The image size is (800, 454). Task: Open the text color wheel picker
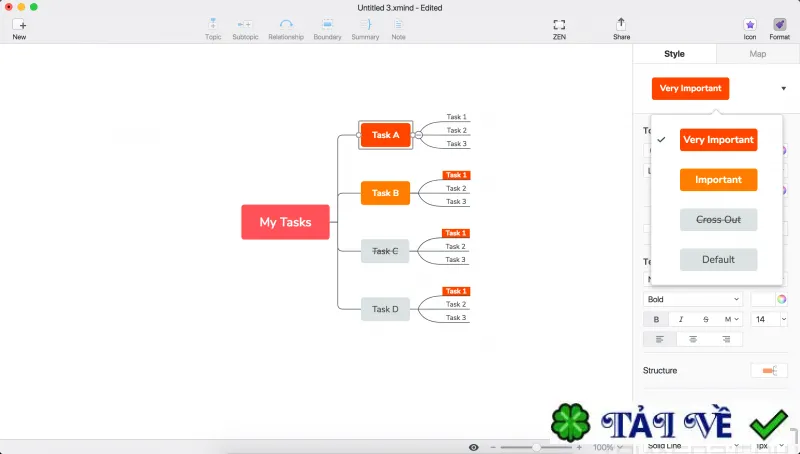pyautogui.click(x=782, y=299)
